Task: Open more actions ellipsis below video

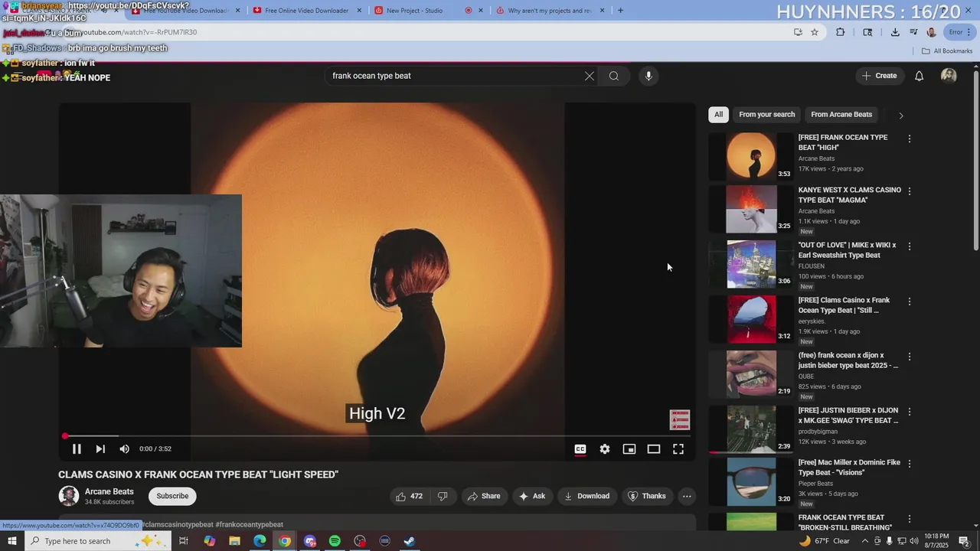Action: click(687, 496)
